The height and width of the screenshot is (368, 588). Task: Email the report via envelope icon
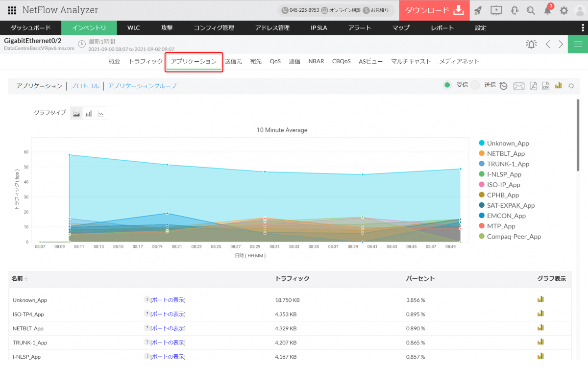(518, 86)
